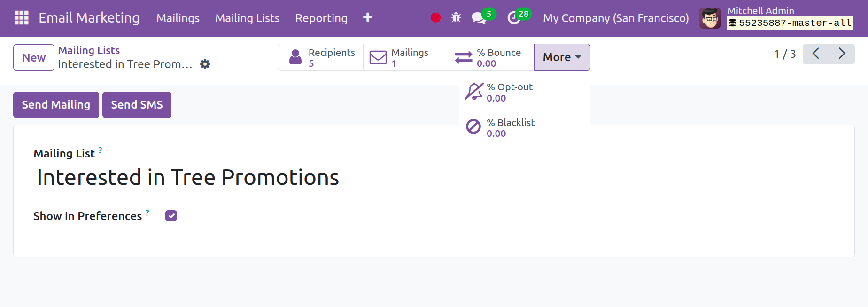Collapse the More stat buttons dropdown
Viewport: 868px width, 307px height.
(x=562, y=57)
